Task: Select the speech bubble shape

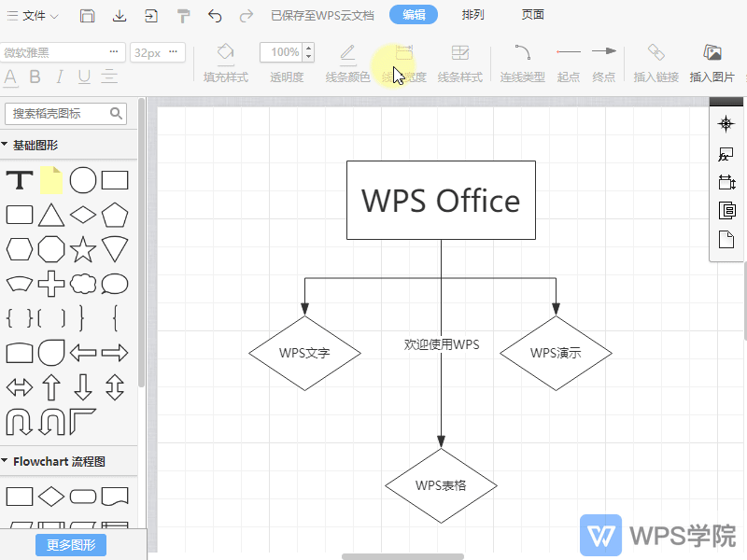Action: click(x=115, y=284)
